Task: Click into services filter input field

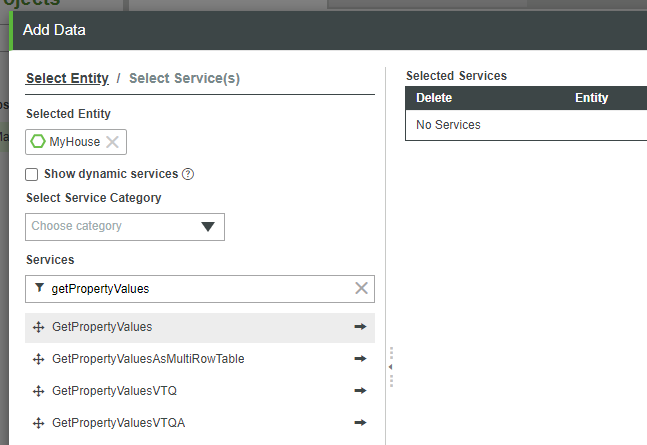Action: 200,288
